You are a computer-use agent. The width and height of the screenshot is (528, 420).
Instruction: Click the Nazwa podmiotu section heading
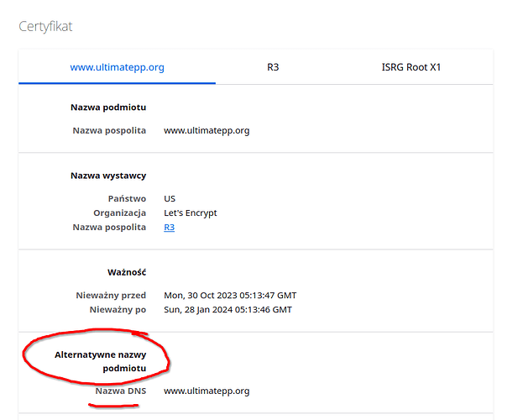click(x=108, y=108)
